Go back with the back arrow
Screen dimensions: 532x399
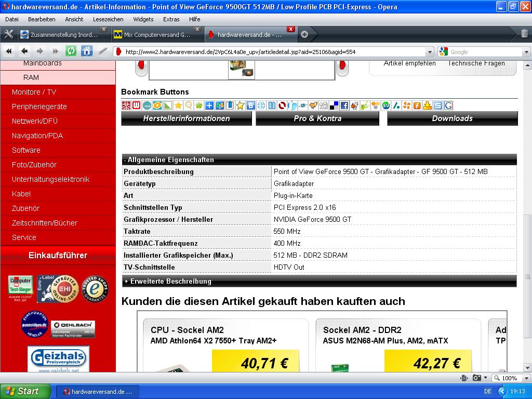(24, 51)
